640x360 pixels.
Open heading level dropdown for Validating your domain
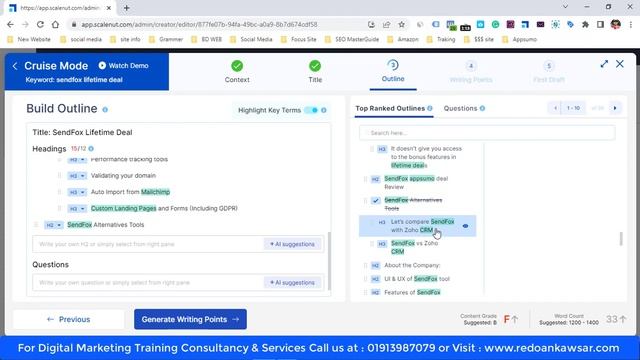(77, 176)
